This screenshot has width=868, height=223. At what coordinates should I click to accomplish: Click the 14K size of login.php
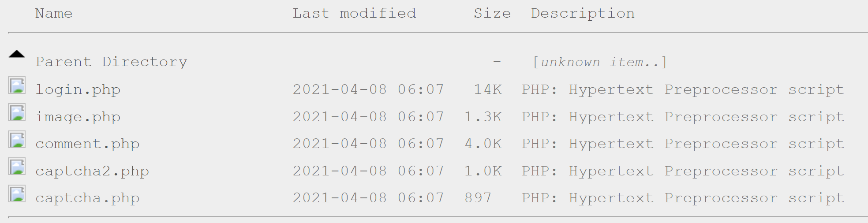(487, 89)
